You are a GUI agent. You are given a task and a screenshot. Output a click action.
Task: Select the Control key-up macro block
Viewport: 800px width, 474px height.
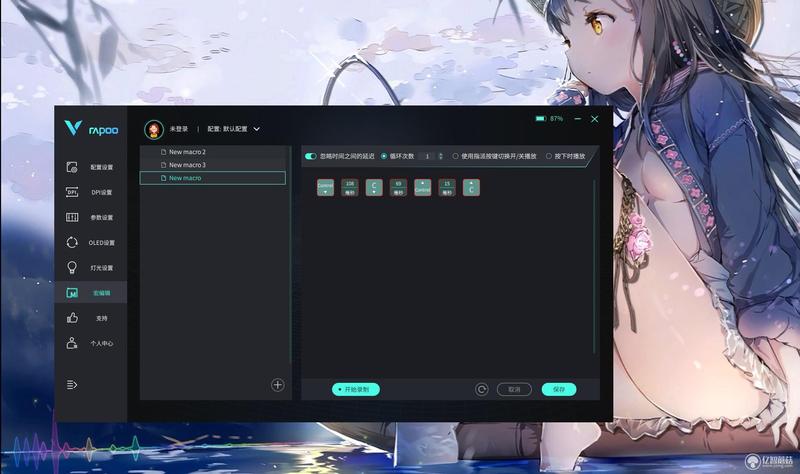click(422, 187)
